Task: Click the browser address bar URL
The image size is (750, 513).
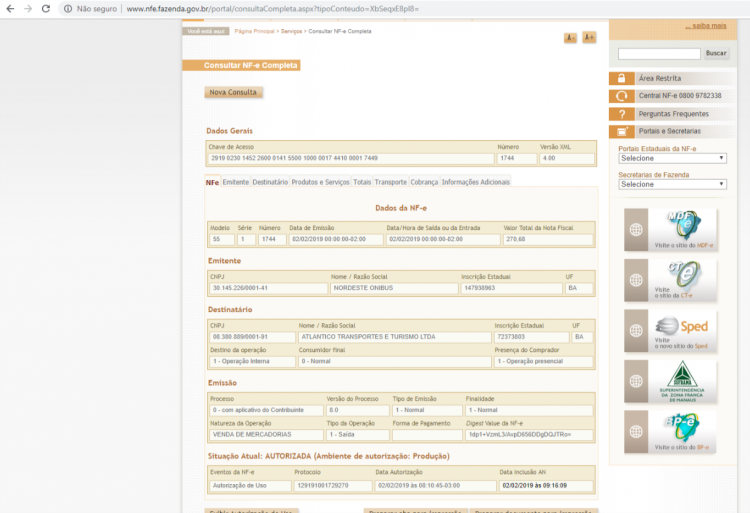Action: pyautogui.click(x=273, y=9)
